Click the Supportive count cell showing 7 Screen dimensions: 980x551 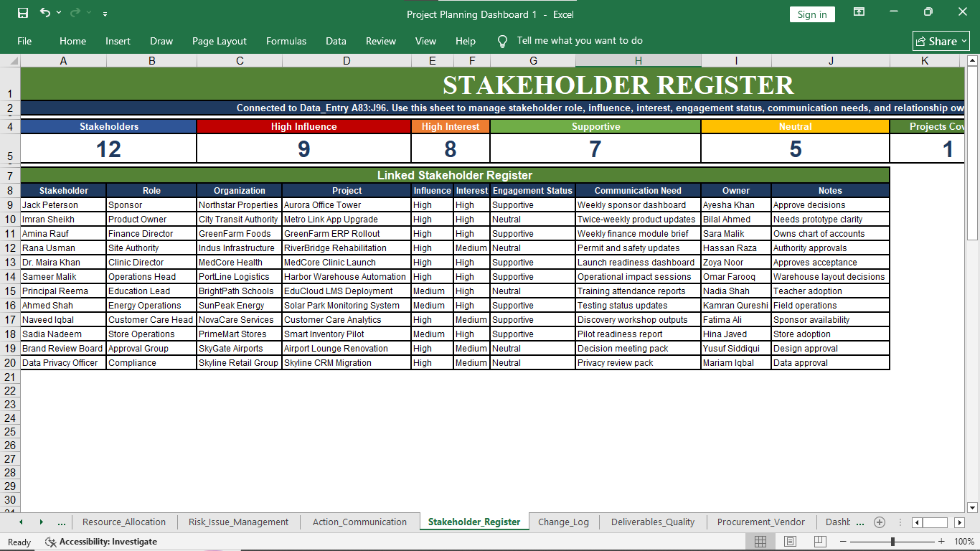point(595,149)
